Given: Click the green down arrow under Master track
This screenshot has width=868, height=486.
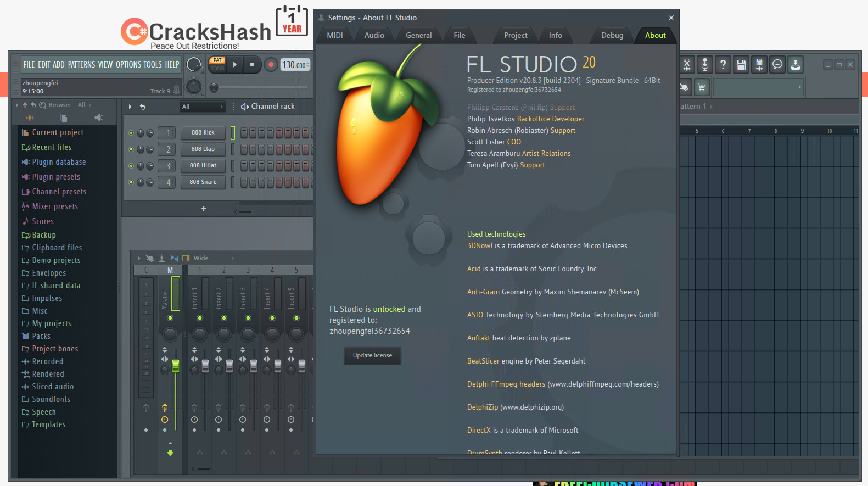Looking at the screenshot, I should tap(170, 453).
